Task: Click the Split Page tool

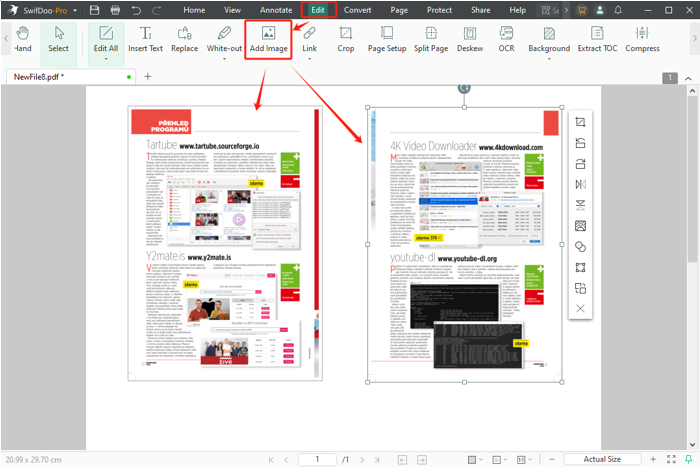Action: pos(431,40)
